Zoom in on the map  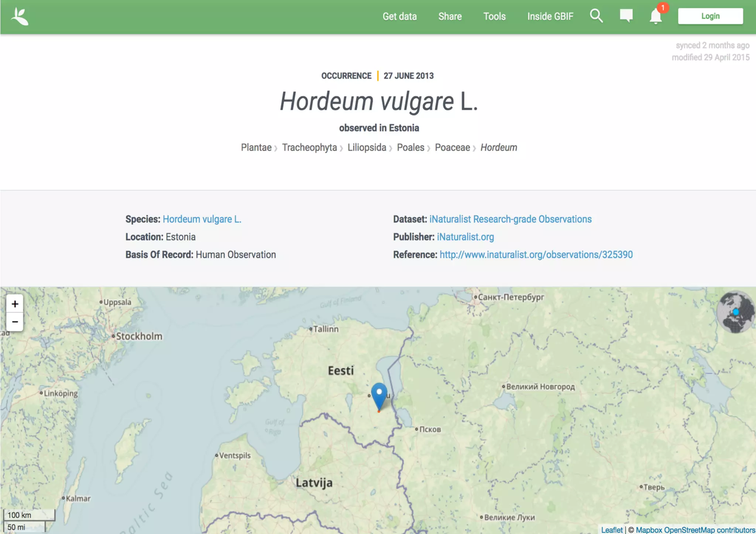15,304
